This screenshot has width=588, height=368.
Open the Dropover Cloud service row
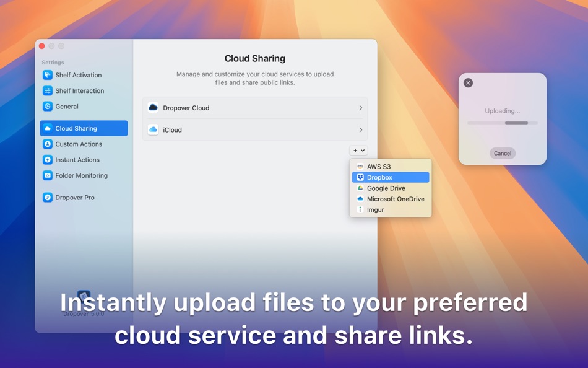click(255, 108)
